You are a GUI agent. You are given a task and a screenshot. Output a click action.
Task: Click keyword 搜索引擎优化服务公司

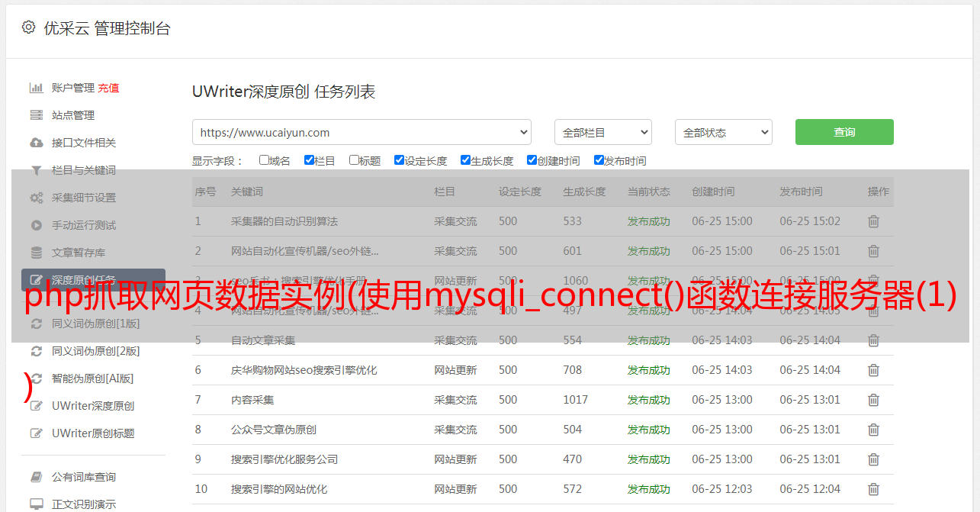(284, 459)
